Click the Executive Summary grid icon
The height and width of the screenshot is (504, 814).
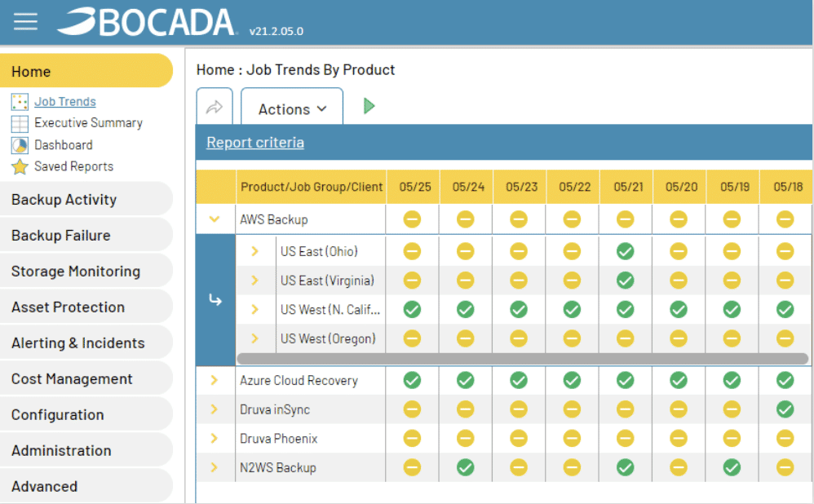[20, 123]
